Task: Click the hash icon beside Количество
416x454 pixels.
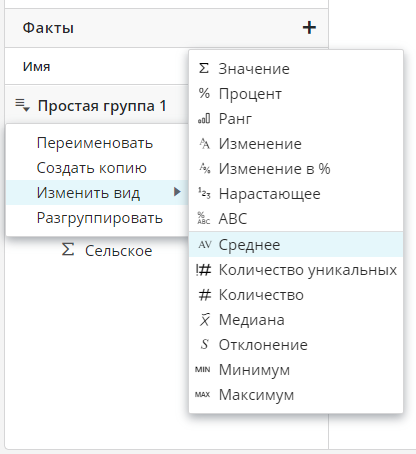Action: pos(205,295)
